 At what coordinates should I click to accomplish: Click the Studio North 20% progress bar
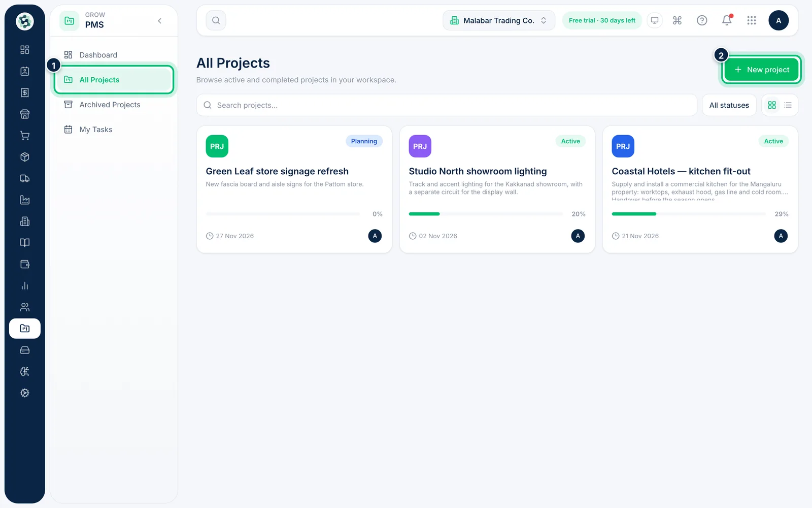(486, 214)
